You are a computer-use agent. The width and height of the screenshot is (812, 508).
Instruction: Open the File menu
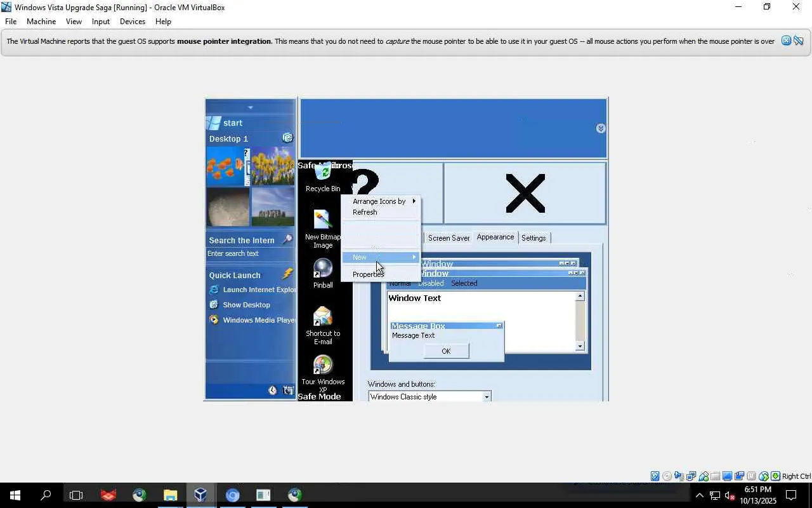pos(11,22)
